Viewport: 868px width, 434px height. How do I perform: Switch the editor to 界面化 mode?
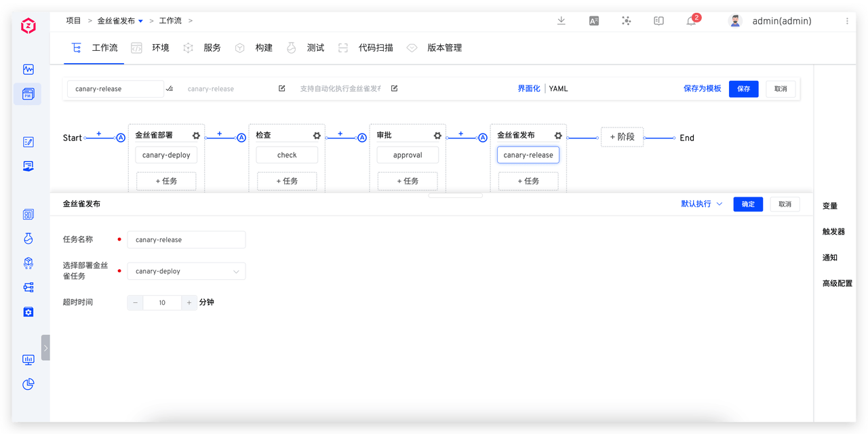pyautogui.click(x=528, y=88)
